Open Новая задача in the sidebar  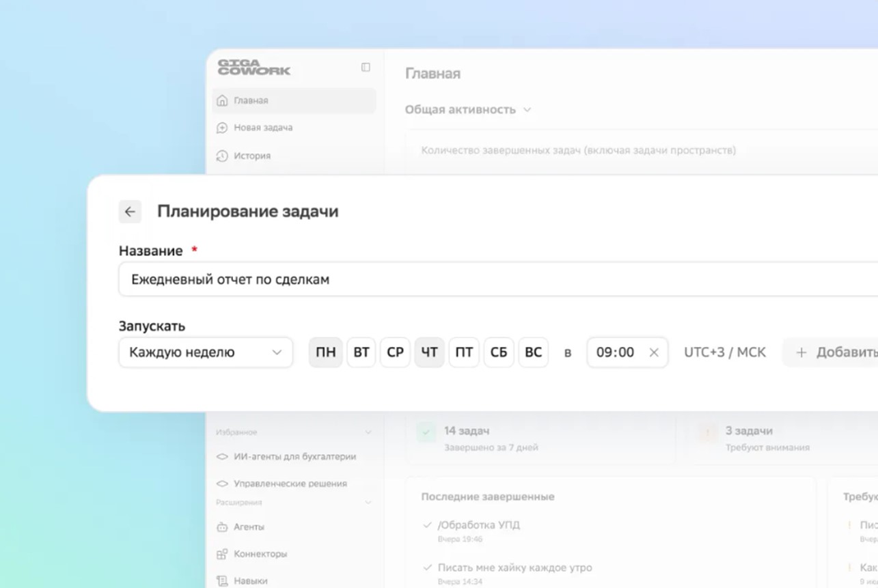pyautogui.click(x=294, y=128)
